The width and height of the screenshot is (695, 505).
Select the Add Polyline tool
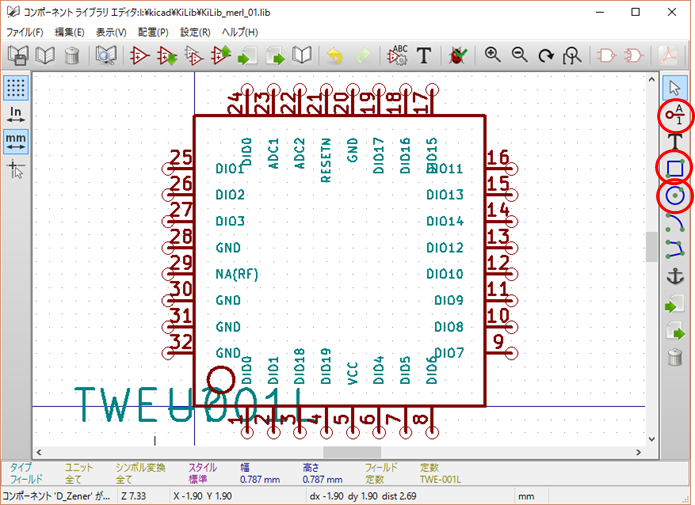675,250
